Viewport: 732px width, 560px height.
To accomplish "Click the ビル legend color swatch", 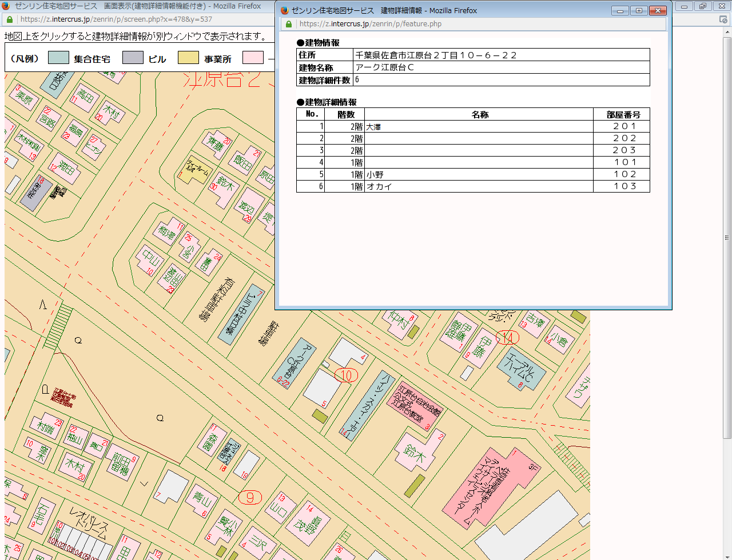I will pos(133,58).
